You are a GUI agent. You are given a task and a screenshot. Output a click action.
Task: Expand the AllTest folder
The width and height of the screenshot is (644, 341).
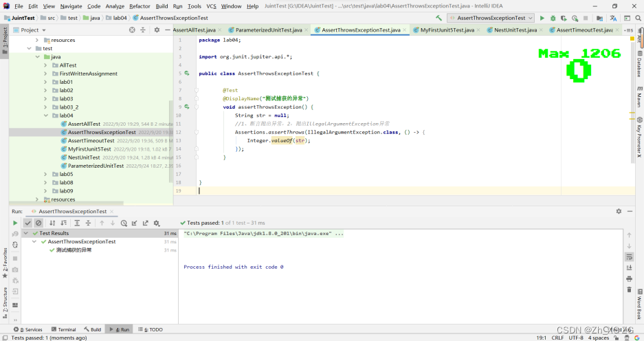point(45,65)
